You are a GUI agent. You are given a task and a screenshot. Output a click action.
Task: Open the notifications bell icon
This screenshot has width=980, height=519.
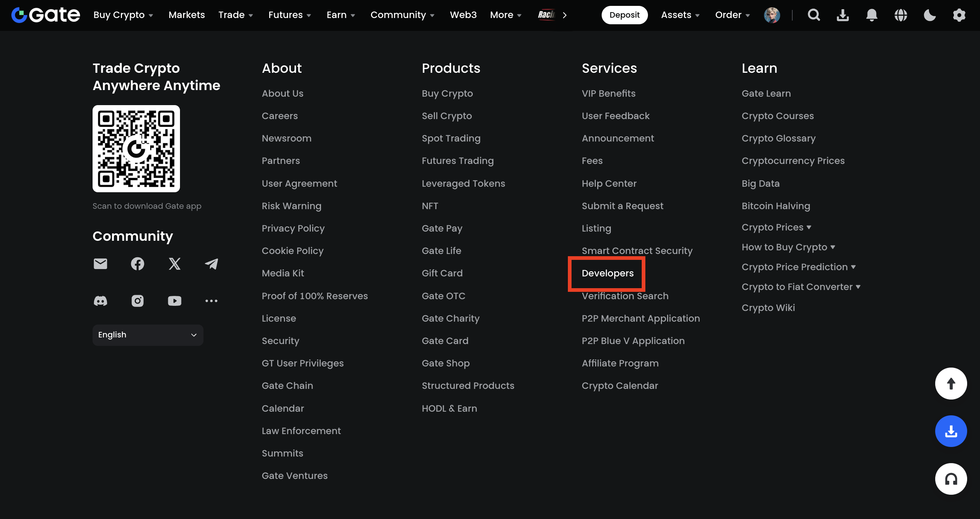[872, 15]
